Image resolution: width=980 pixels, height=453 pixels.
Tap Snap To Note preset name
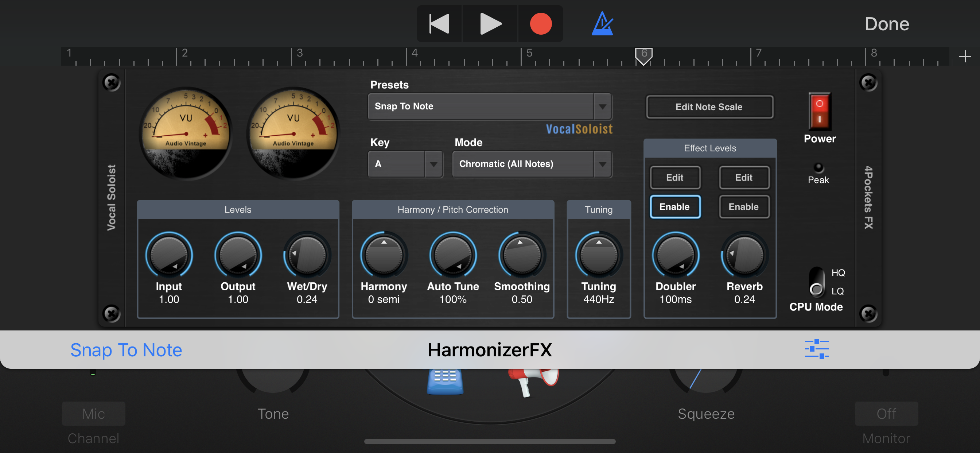pyautogui.click(x=126, y=349)
